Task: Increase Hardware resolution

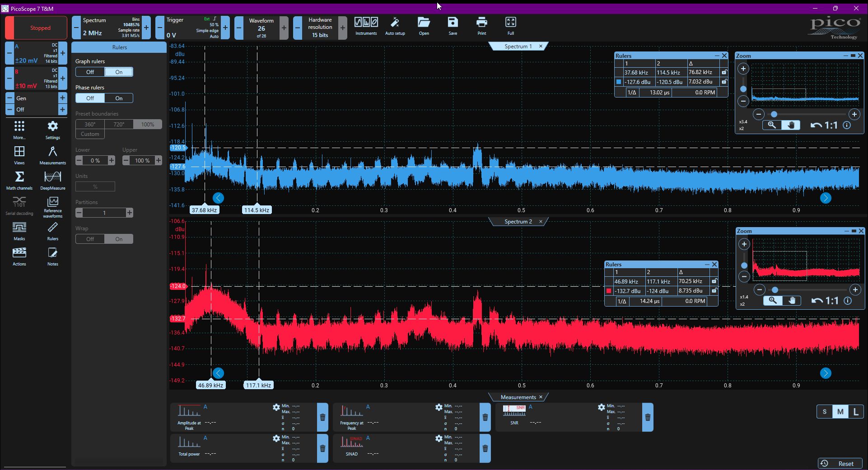Action: [342, 28]
